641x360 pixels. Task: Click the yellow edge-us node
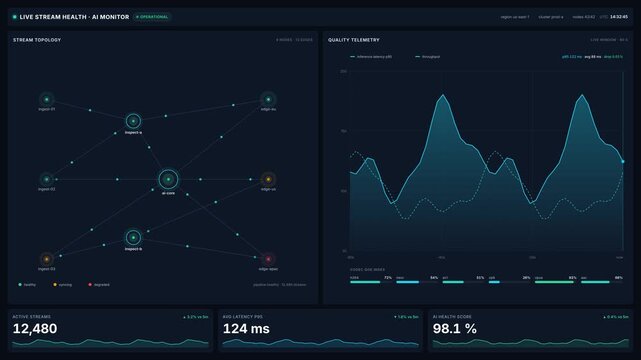(268, 179)
